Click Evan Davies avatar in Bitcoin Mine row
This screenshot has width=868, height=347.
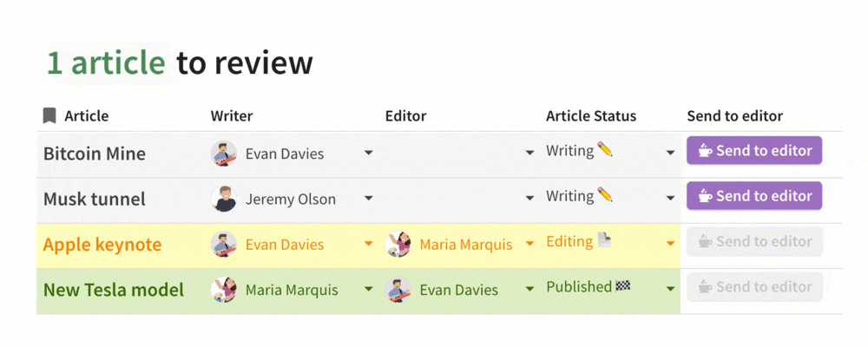[224, 154]
